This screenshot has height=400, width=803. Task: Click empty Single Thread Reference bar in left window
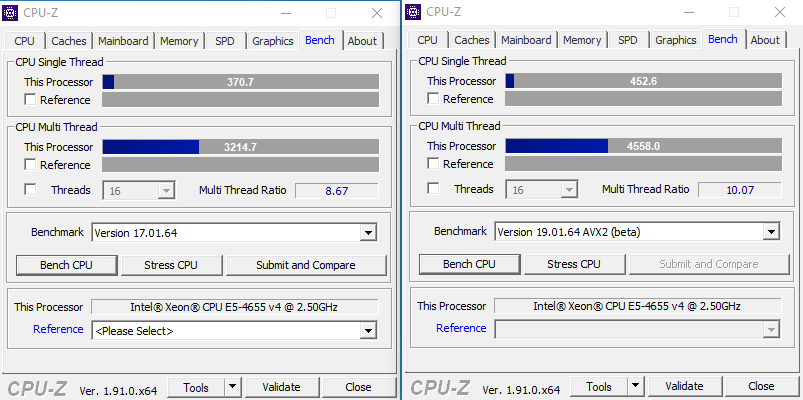pos(241,100)
